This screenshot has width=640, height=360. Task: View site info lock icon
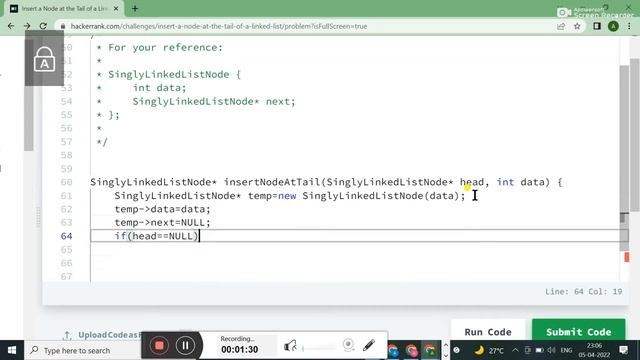tap(62, 26)
